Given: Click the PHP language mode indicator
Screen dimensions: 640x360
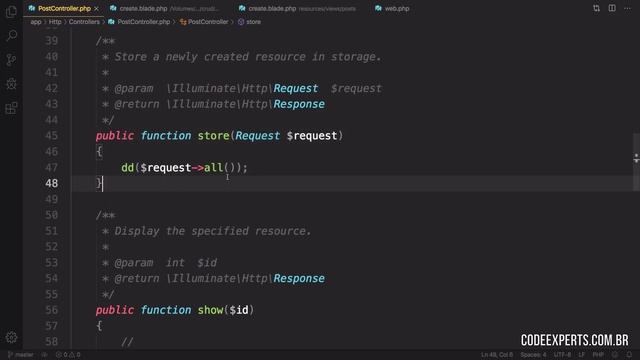Looking at the screenshot, I should pyautogui.click(x=598, y=355).
